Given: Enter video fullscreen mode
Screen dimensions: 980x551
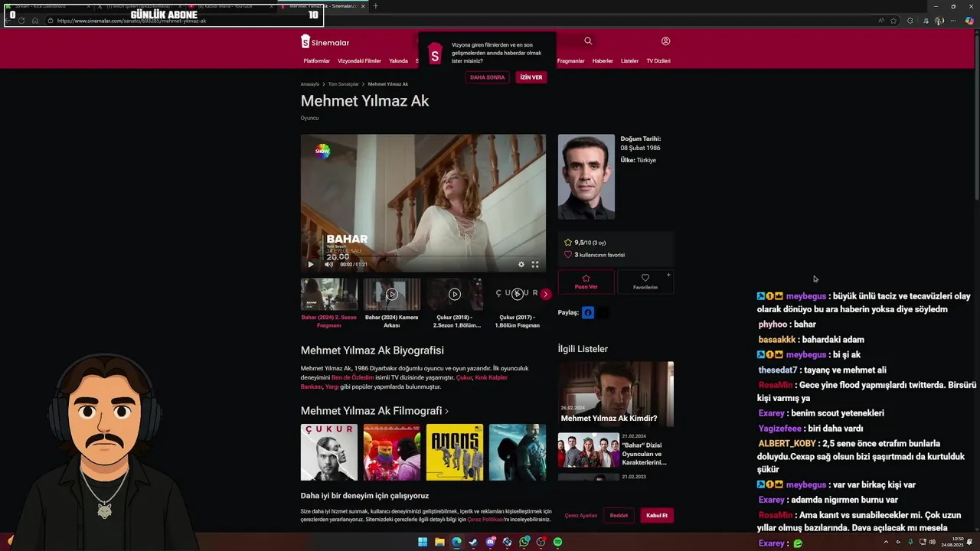Looking at the screenshot, I should click(x=535, y=265).
